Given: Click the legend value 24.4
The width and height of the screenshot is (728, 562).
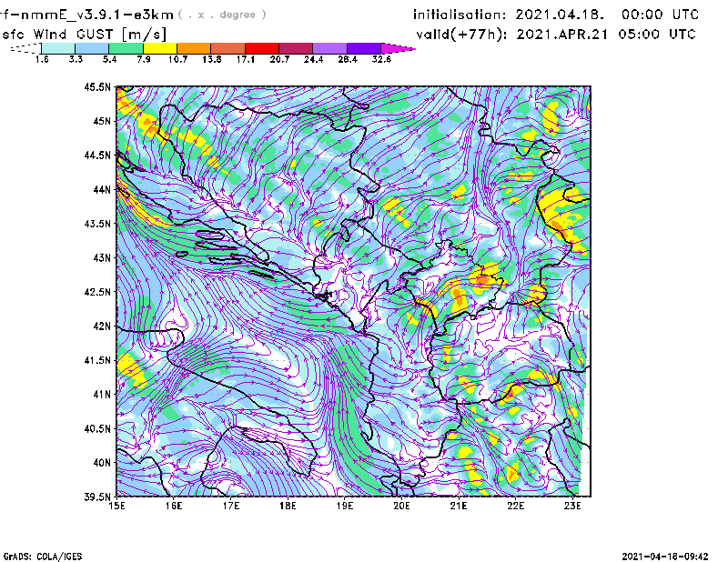Looking at the screenshot, I should tap(313, 59).
